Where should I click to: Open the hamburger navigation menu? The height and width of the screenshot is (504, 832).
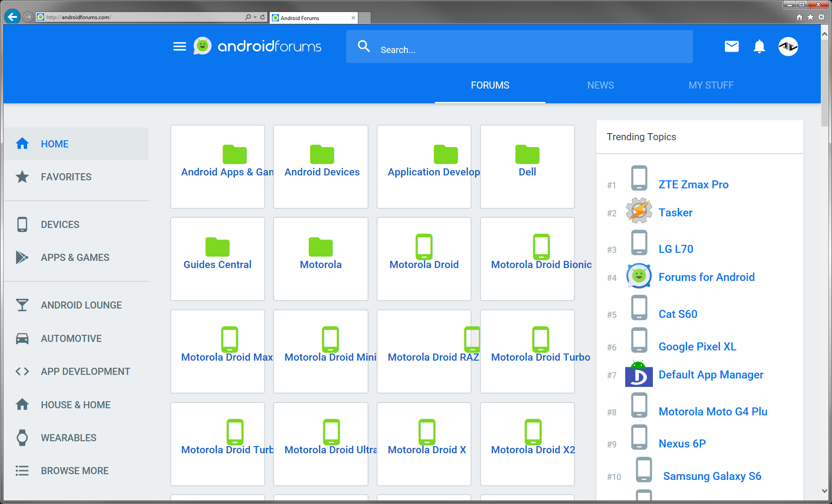(x=180, y=47)
